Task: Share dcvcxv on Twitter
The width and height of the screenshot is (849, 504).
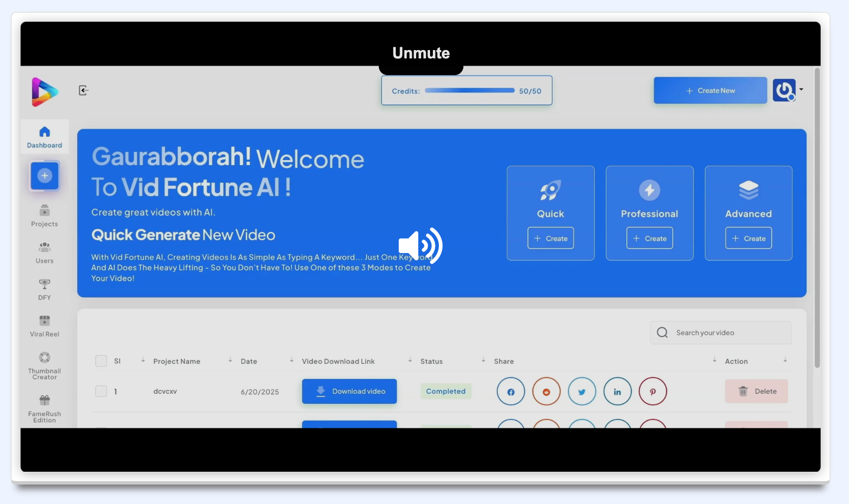Action: pos(582,392)
